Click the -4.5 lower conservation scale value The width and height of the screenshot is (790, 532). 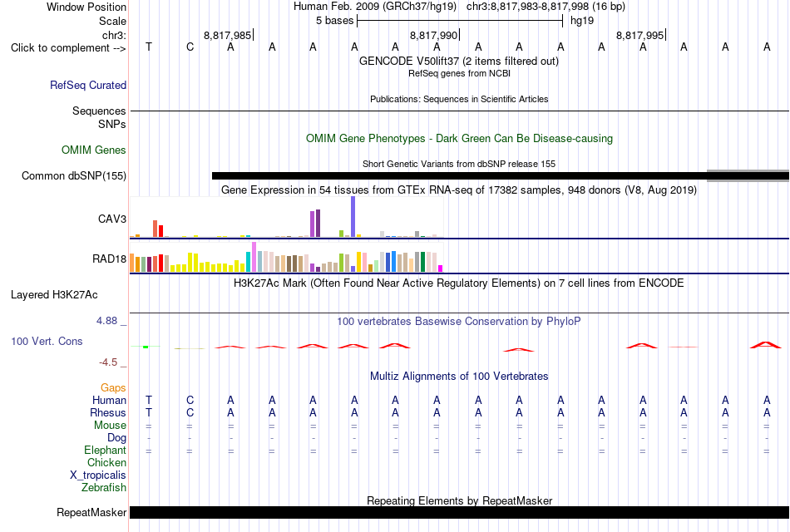(x=108, y=362)
